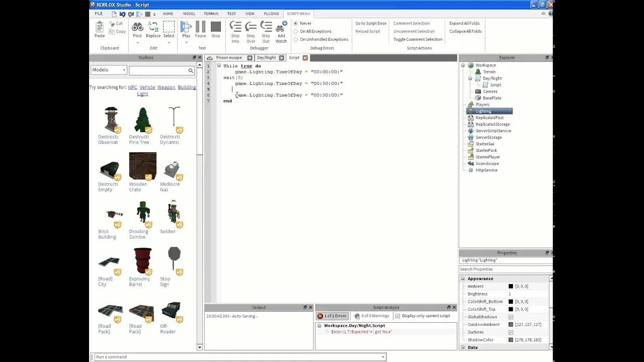644x362 pixels.
Task: Click the OutdoorAmbient color swatch
Action: click(x=511, y=324)
